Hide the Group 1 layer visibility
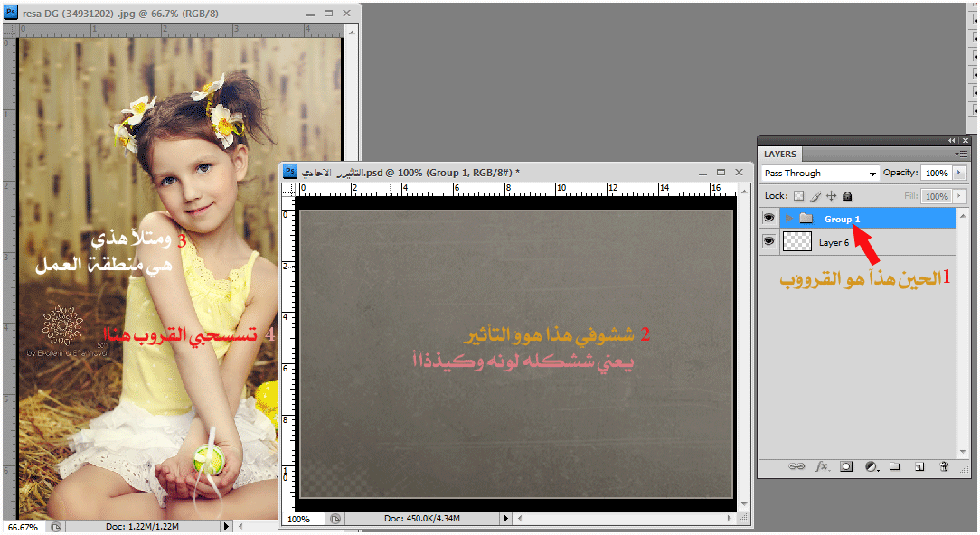Screen dimensions: 980x535 click(x=769, y=219)
